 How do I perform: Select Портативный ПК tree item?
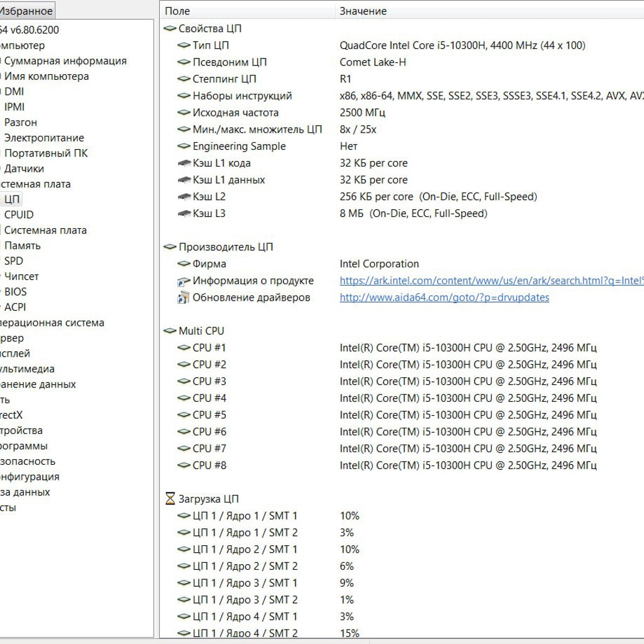pyautogui.click(x=46, y=153)
